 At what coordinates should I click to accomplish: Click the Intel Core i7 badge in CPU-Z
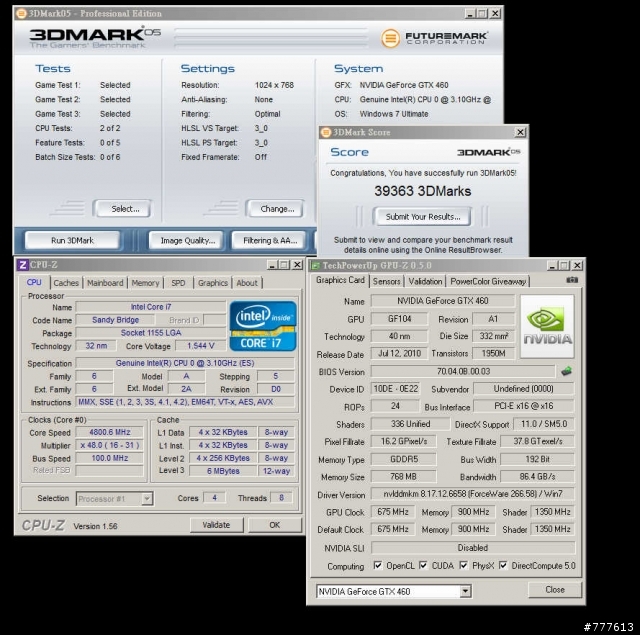tap(263, 326)
